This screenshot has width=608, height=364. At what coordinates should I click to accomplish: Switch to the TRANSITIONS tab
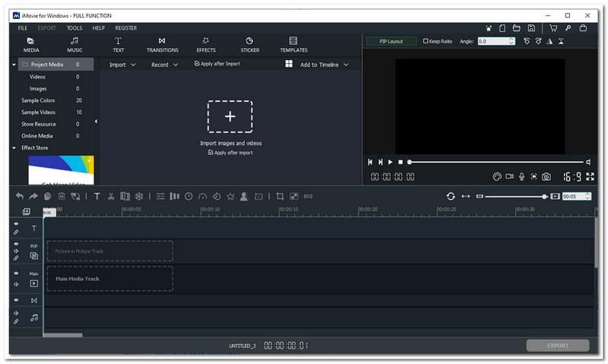162,45
